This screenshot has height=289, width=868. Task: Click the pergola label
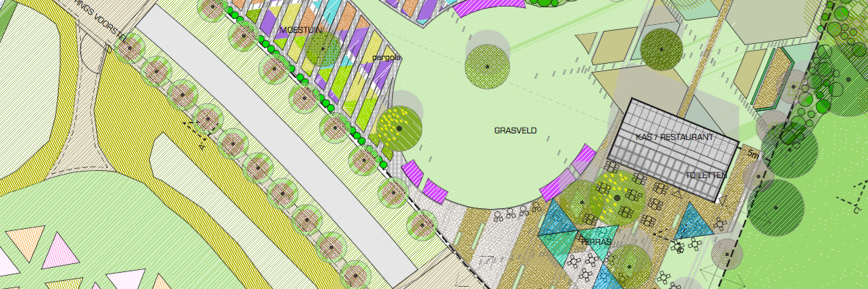387,57
